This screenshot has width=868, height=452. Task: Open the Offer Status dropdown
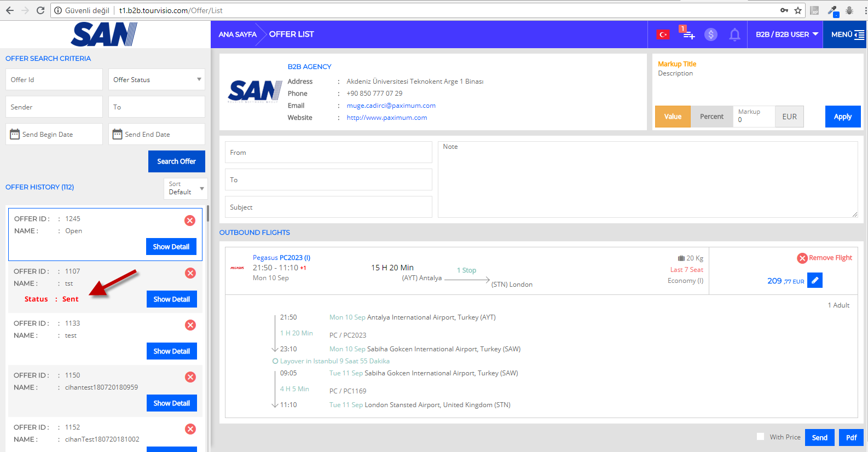click(x=157, y=80)
